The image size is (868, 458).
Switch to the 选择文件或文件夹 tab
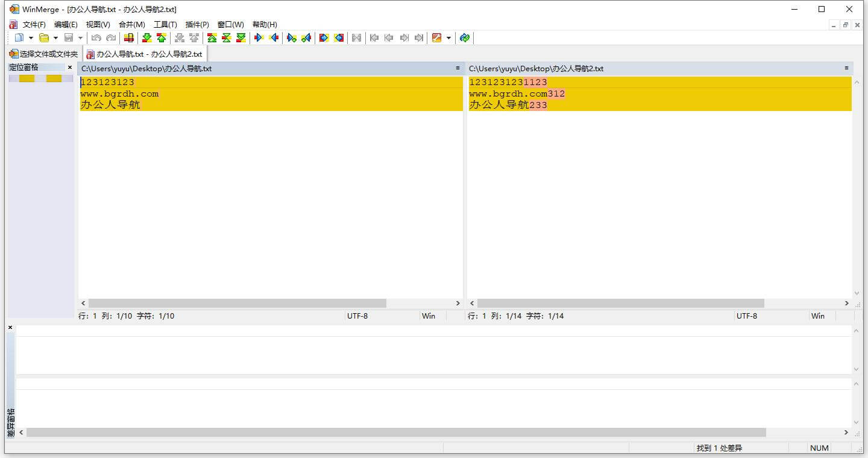(x=44, y=54)
